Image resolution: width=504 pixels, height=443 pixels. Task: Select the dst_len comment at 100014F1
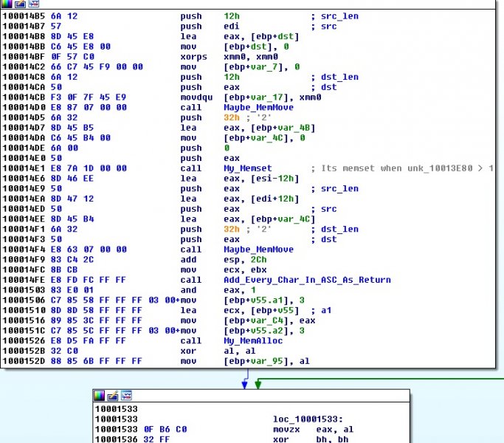(x=339, y=230)
